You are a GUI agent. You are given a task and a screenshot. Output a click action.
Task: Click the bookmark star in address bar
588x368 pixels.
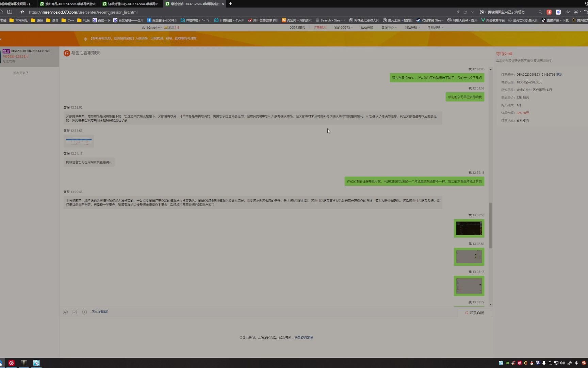[x=22, y=12]
